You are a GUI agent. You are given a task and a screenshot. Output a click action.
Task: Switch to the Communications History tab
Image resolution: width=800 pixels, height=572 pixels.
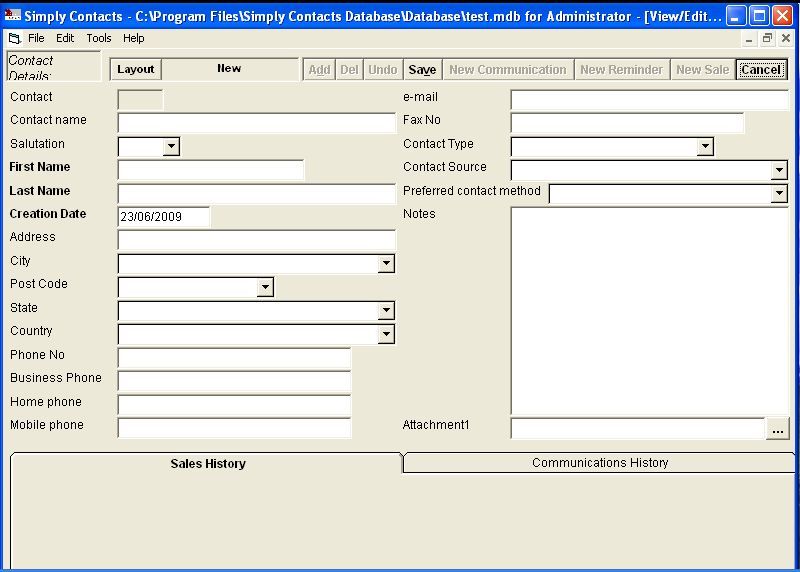[x=599, y=462]
